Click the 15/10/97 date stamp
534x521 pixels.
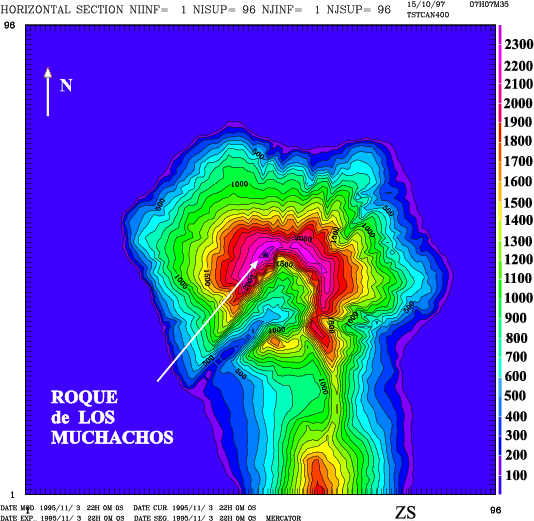426,4
